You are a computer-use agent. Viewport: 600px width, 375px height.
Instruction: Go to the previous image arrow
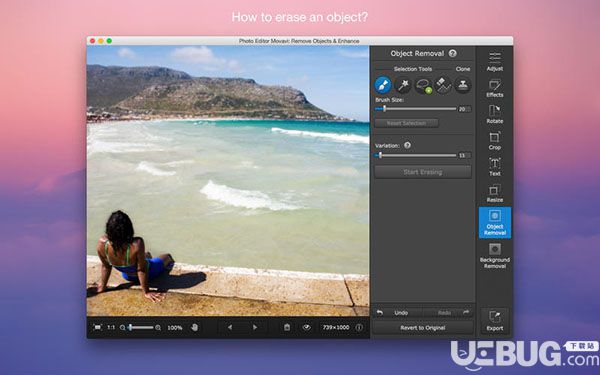(x=230, y=328)
